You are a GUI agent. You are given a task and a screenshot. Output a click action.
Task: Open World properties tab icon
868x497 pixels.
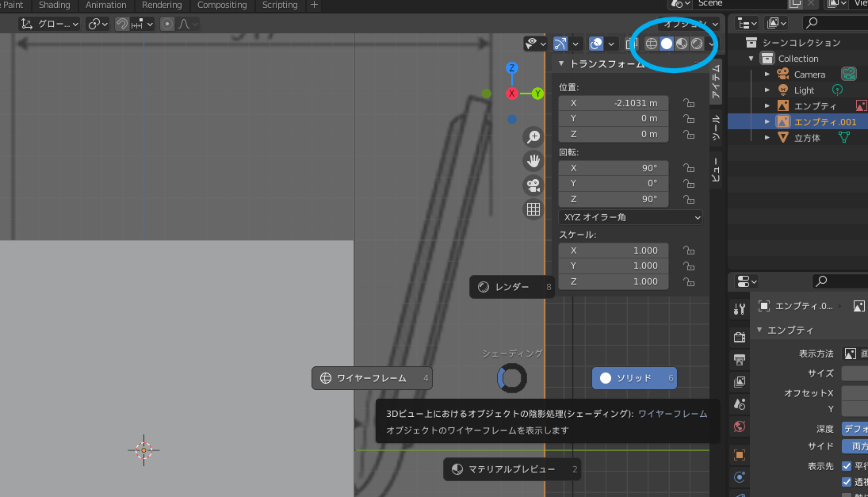pos(740,426)
